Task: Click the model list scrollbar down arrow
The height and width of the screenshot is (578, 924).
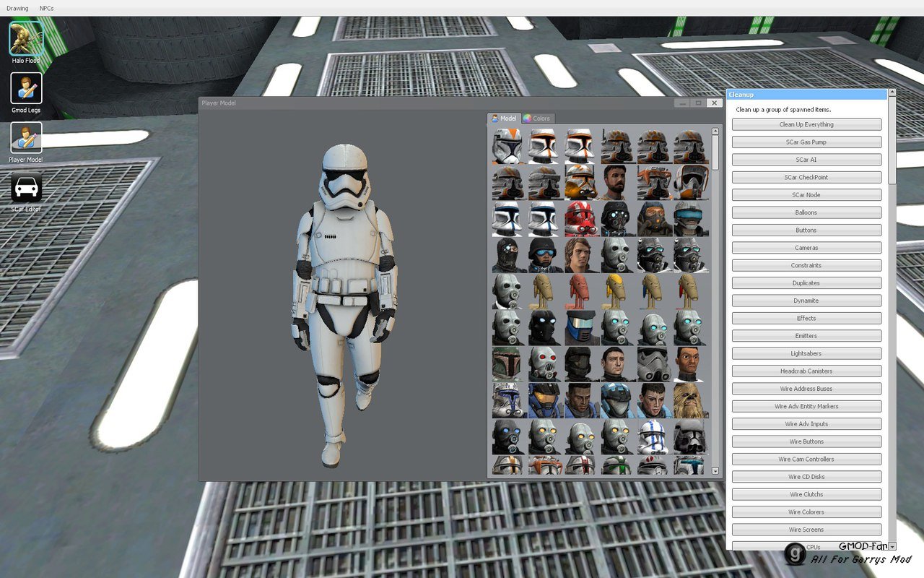Action: 715,470
